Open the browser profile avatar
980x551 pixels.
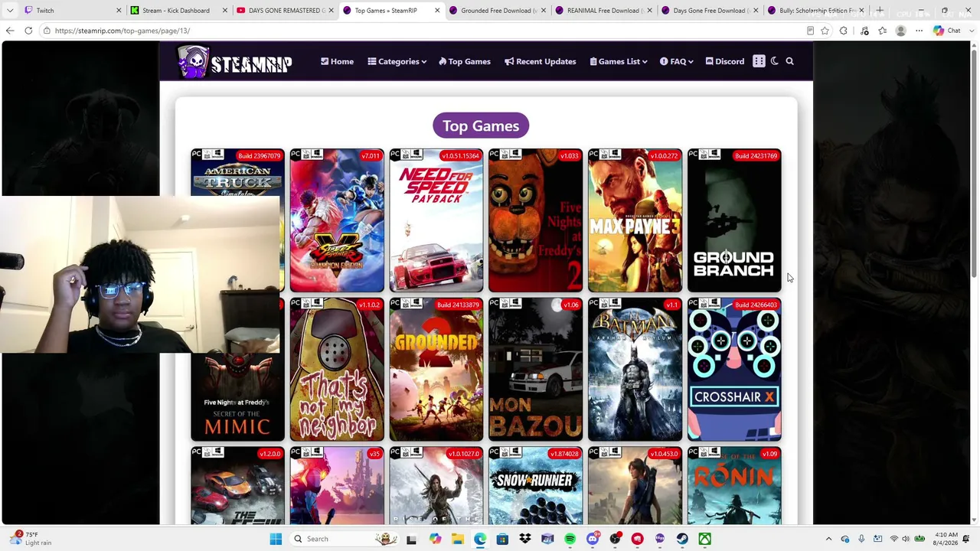tap(900, 31)
